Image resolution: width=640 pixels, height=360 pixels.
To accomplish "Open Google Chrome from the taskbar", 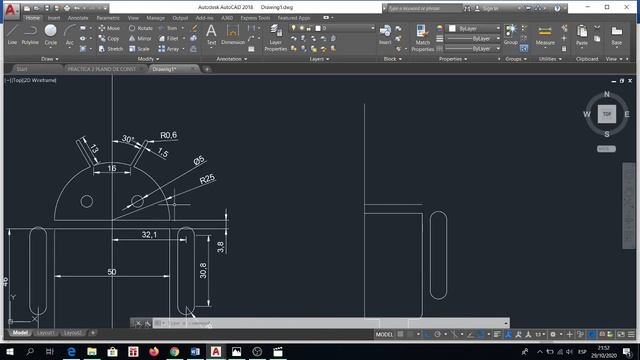I will (x=174, y=351).
